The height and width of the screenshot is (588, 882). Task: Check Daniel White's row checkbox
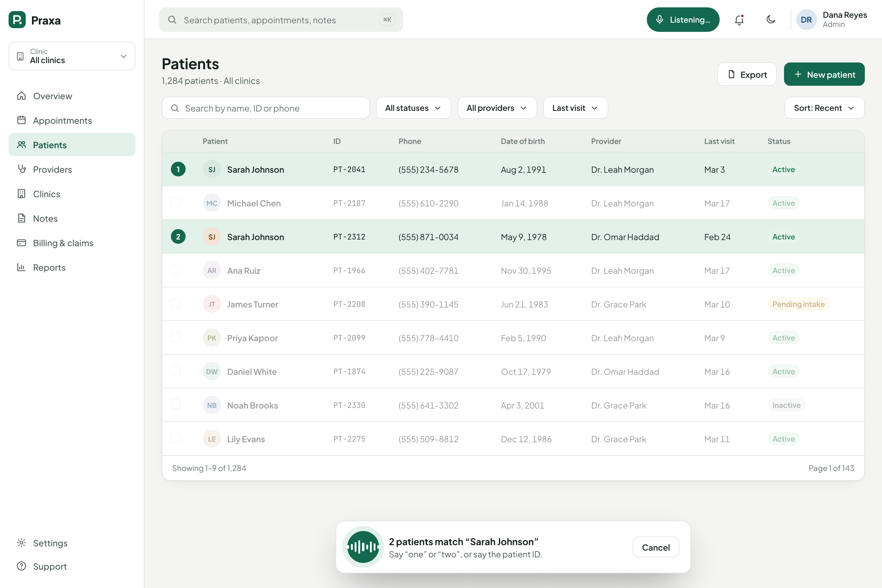[x=176, y=371]
